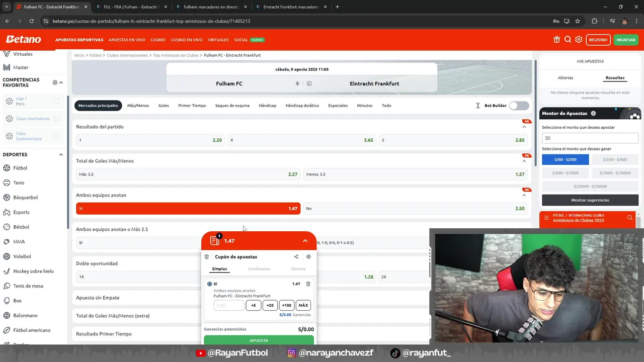Image resolution: width=644 pixels, height=362 pixels.
Task: Share the bet slip
Action: [x=296, y=257]
